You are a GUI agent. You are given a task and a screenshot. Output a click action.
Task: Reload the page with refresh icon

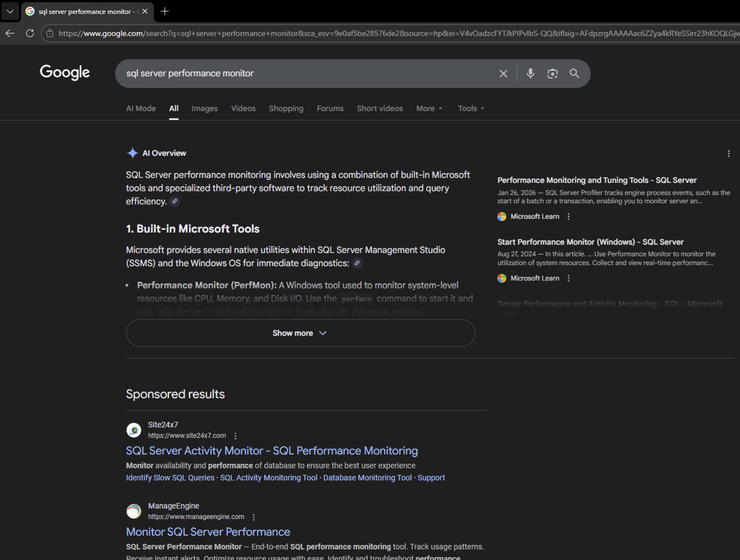click(30, 33)
